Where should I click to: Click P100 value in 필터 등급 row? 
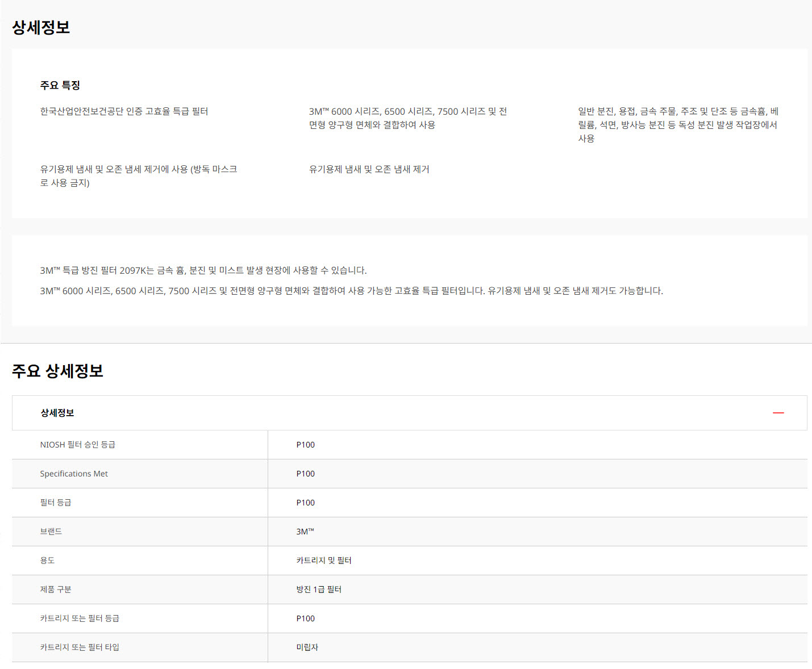538,503
